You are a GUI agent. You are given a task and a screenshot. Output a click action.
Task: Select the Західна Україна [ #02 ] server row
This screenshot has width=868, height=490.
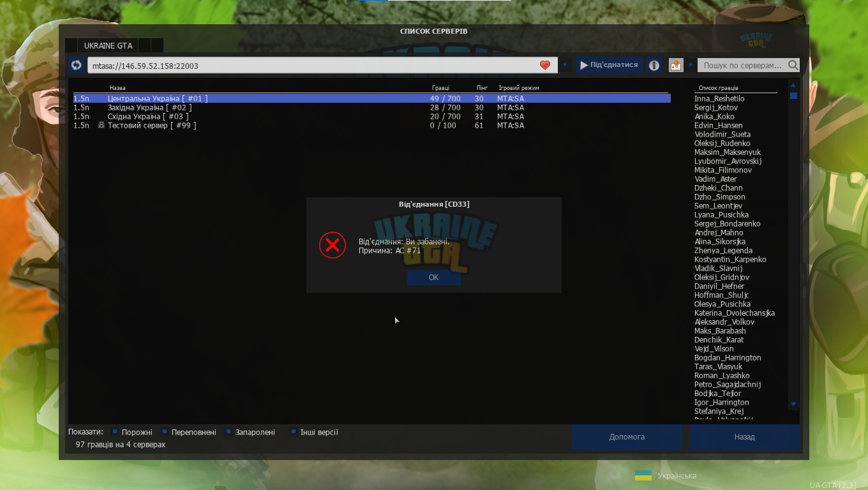371,108
